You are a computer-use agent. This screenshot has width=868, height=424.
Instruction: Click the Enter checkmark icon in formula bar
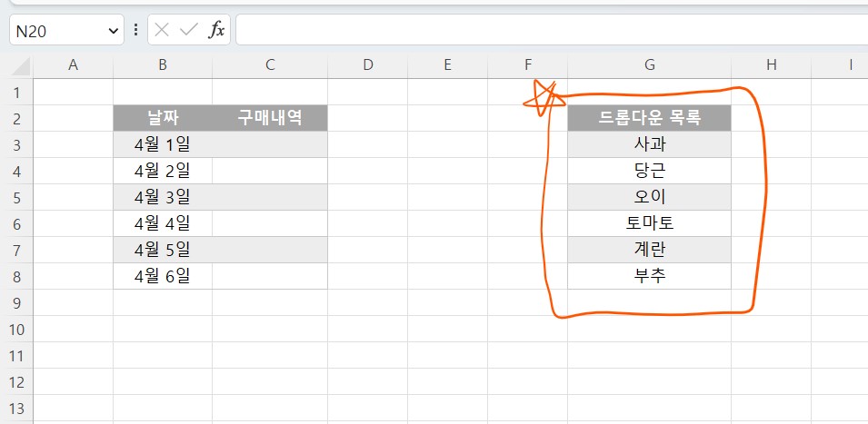pos(189,30)
